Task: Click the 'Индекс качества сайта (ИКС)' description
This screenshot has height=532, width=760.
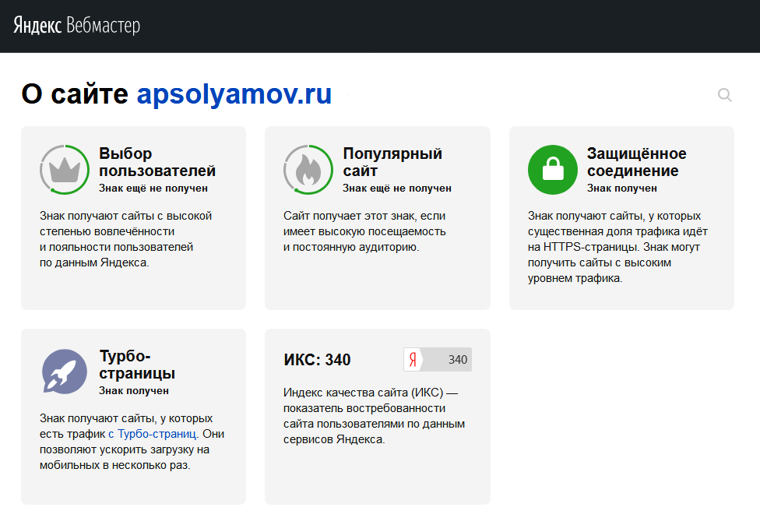Action: pyautogui.click(x=375, y=416)
